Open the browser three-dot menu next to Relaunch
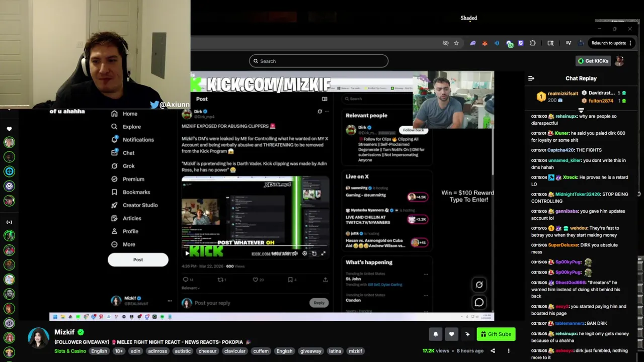This screenshot has width=644, height=362. (x=630, y=43)
